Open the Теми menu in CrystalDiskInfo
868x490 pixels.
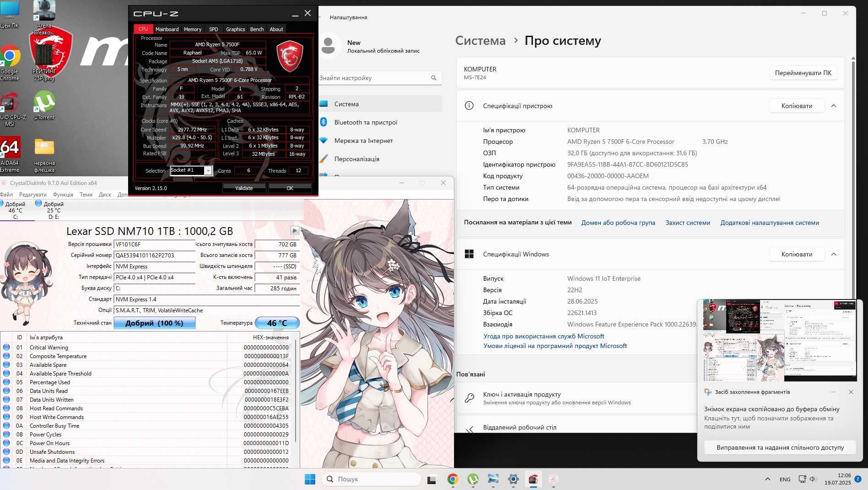86,195
